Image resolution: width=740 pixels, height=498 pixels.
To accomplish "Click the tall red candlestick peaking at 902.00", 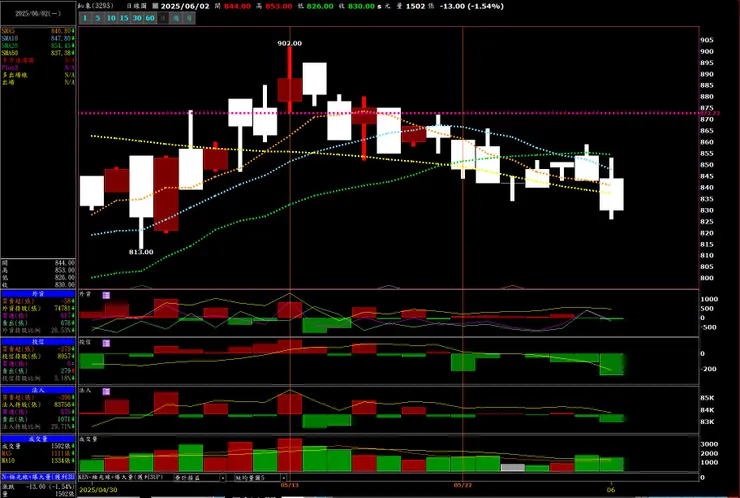I will tap(290, 90).
